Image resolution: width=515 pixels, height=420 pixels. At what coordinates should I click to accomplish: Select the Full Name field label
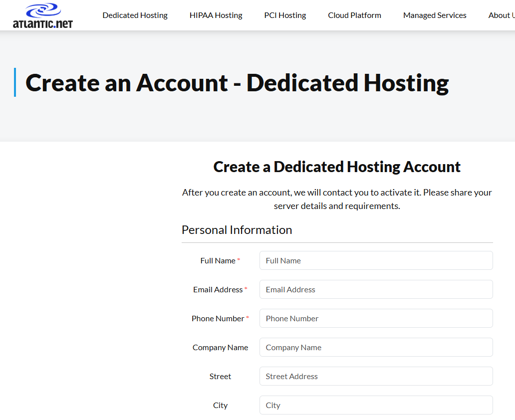coord(220,261)
